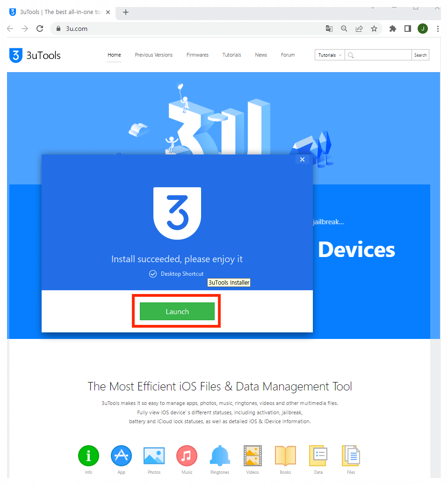Image resolution: width=448 pixels, height=485 pixels.
Task: Select the Ringtones bell icon
Action: tap(220, 456)
